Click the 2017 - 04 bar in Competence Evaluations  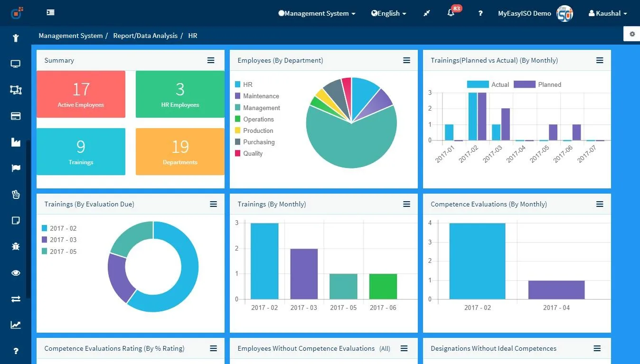pos(556,290)
